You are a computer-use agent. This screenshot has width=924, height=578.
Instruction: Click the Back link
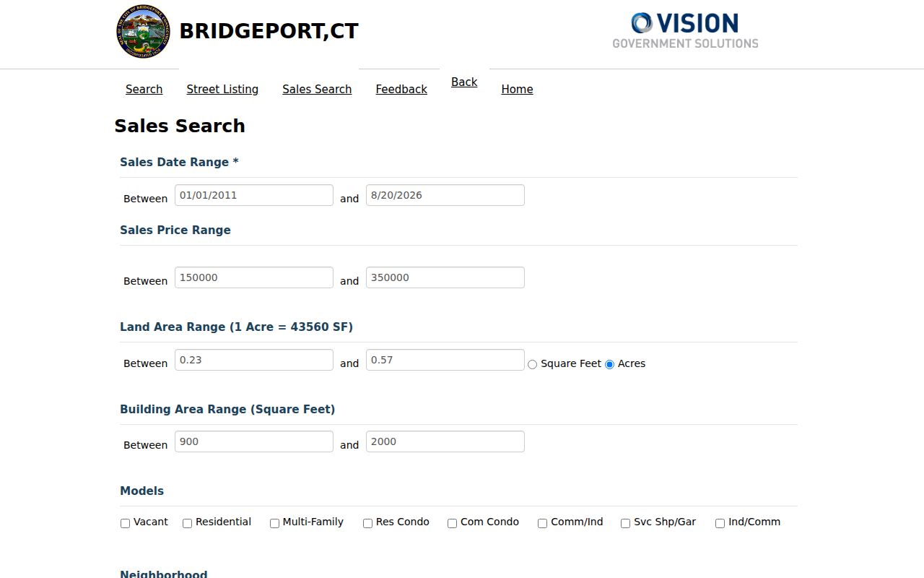tap(464, 82)
